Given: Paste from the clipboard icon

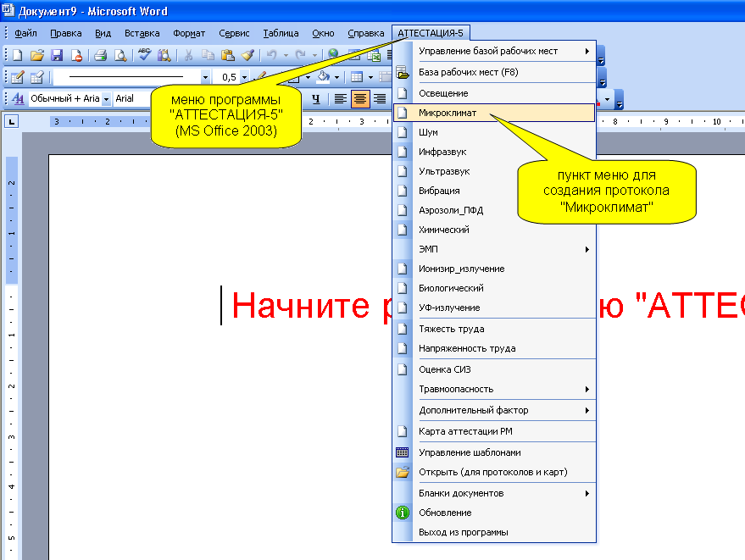Looking at the screenshot, I should [x=228, y=55].
